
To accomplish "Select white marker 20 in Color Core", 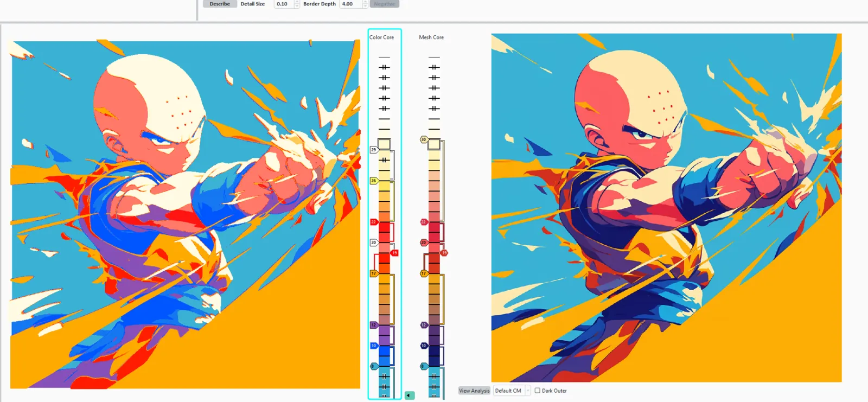I will click(x=373, y=243).
